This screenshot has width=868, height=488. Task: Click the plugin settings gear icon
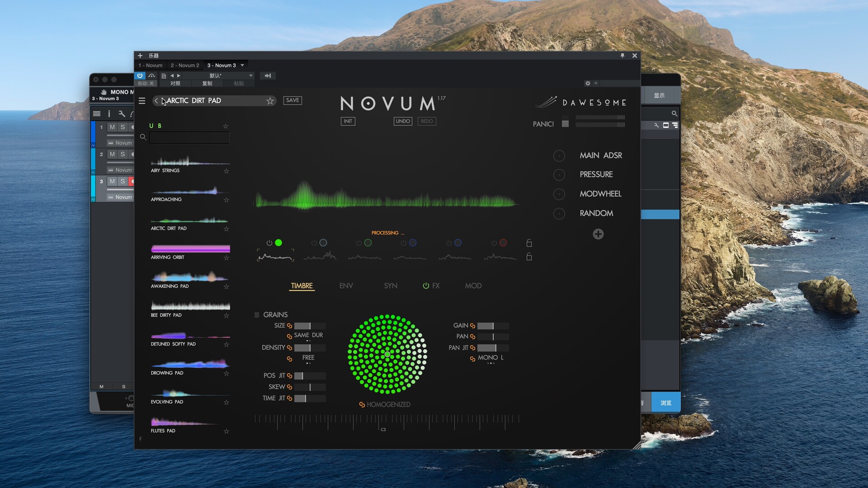pos(588,83)
